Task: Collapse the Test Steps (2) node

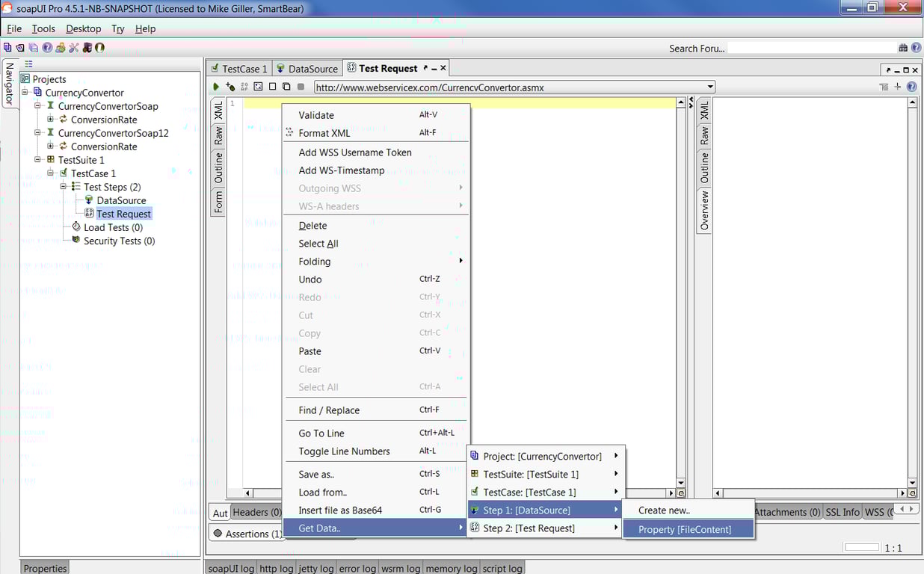Action: pyautogui.click(x=64, y=187)
